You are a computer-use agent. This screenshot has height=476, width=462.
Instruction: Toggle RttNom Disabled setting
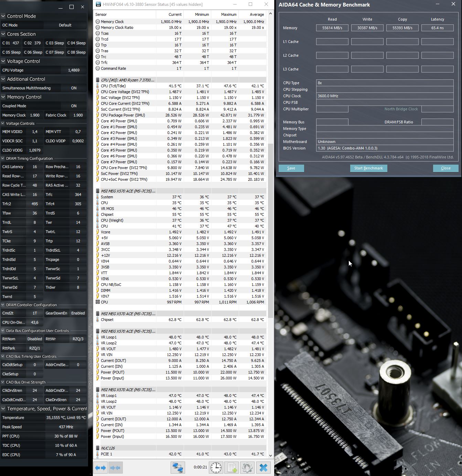point(34,339)
